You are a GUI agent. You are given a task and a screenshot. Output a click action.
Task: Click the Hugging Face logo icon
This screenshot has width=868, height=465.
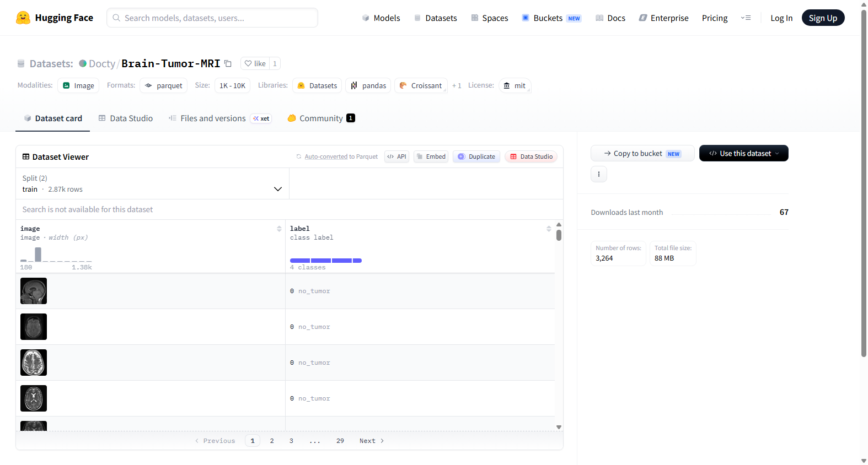(23, 18)
